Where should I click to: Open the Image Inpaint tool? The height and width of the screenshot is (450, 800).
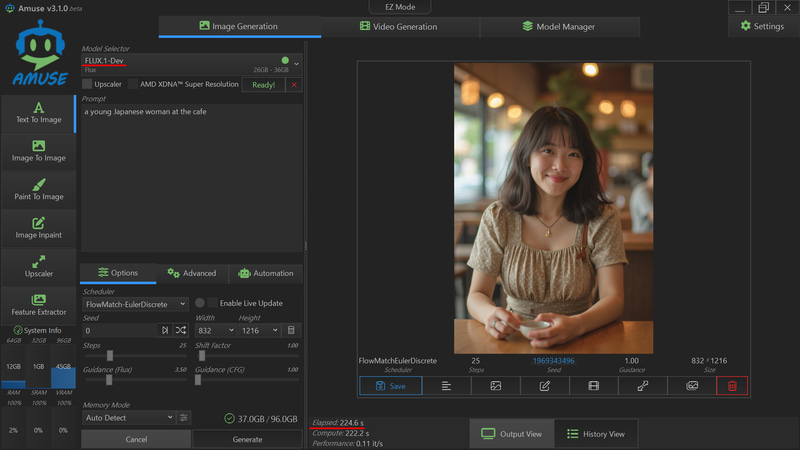39,228
